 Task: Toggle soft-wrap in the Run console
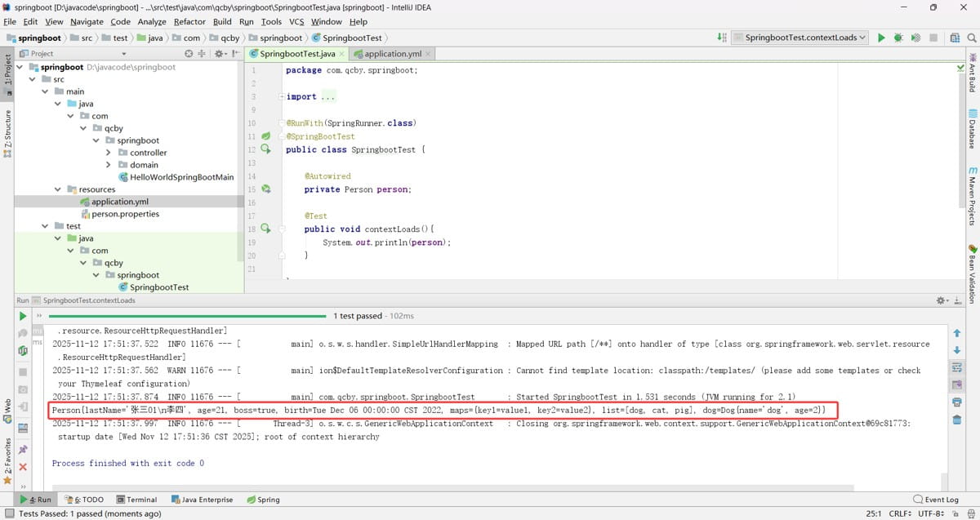click(956, 367)
